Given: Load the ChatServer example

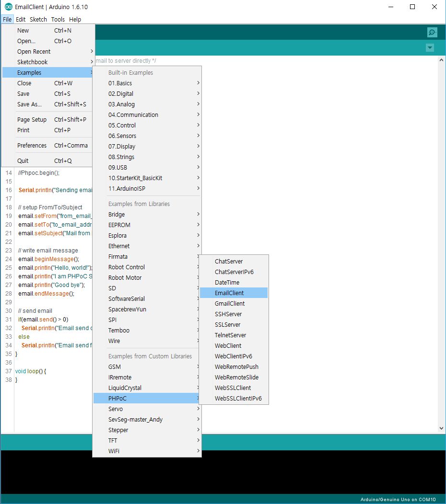Looking at the screenshot, I should click(x=234, y=261).
